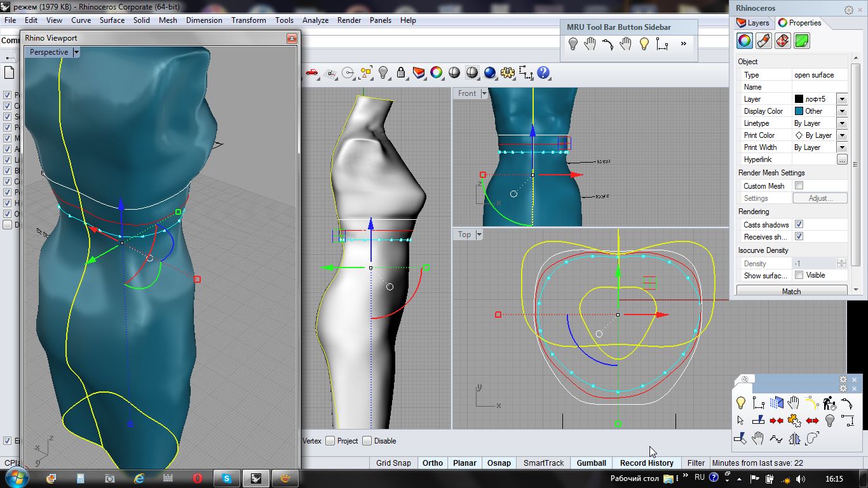Open Internet Explorer from the taskbar
Image resolution: width=868 pixels, height=488 pixels.
[x=139, y=478]
